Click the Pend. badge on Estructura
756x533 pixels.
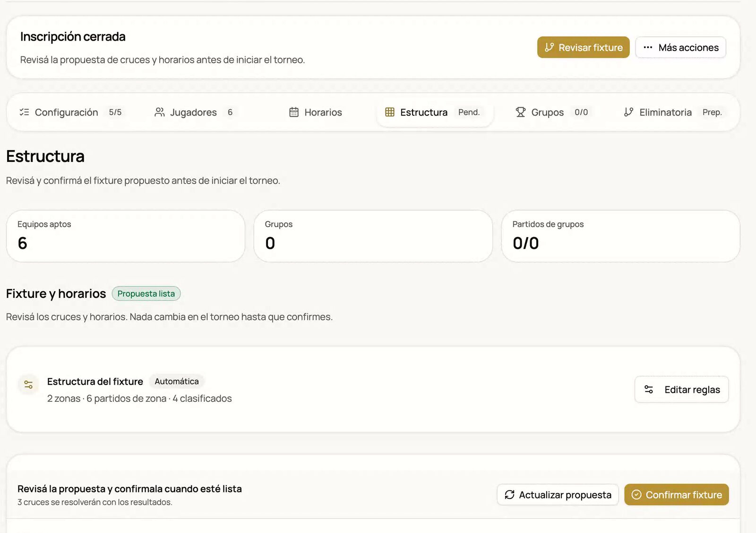[469, 112]
